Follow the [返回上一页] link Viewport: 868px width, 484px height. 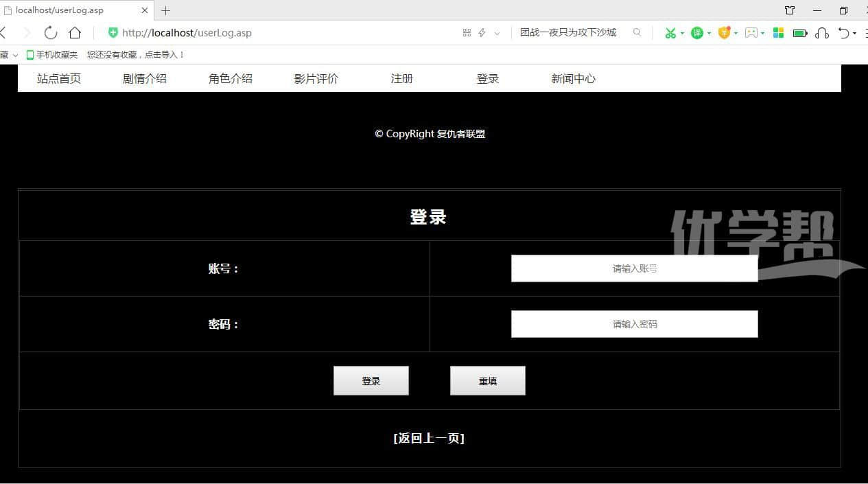pos(429,438)
